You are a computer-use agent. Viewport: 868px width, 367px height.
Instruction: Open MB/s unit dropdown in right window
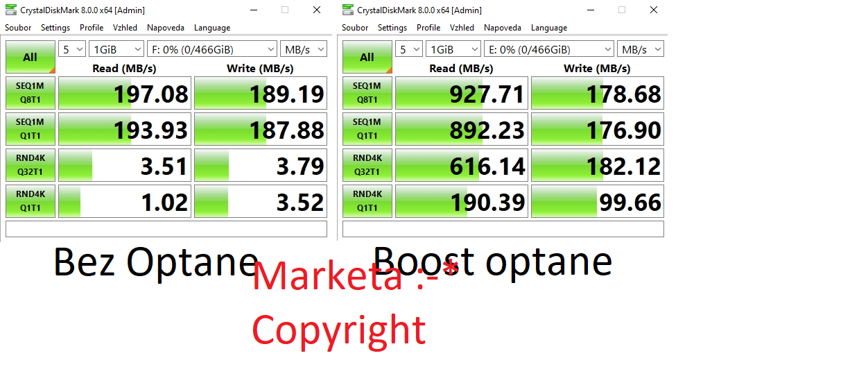tap(641, 49)
